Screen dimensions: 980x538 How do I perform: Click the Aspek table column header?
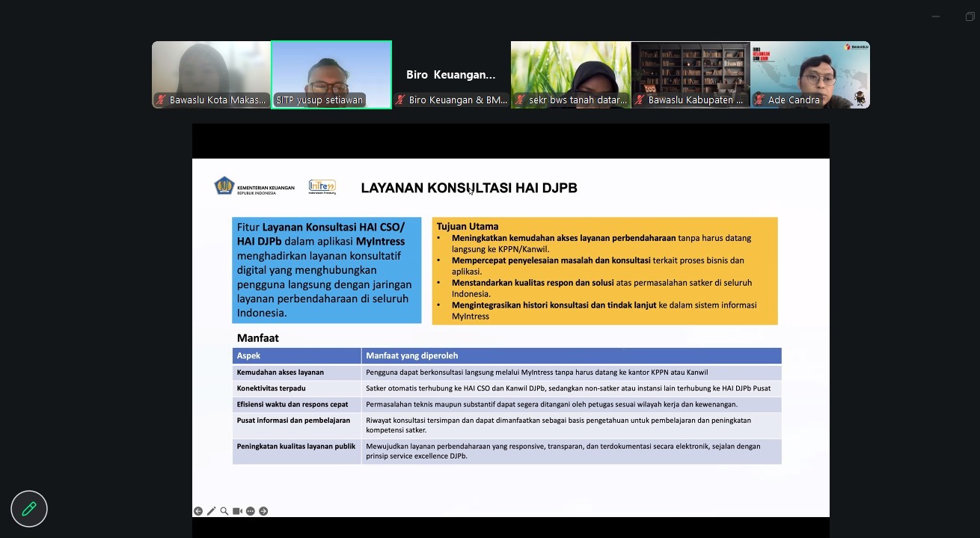coord(297,355)
